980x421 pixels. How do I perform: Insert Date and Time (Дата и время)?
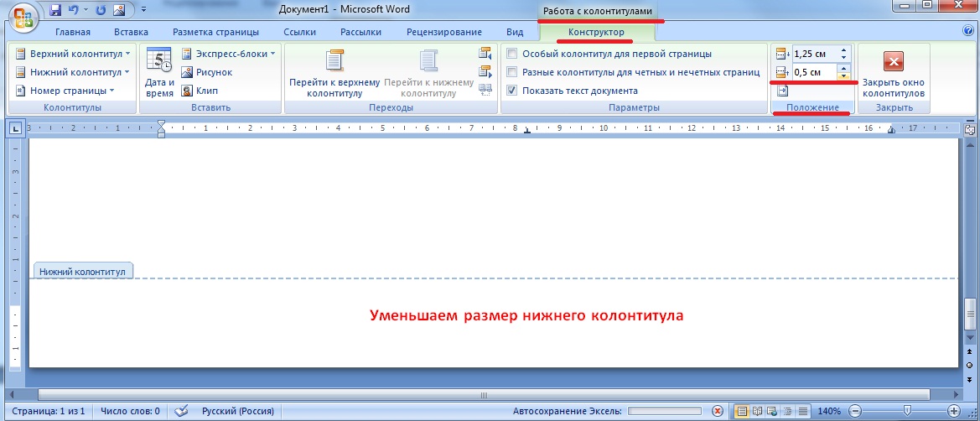[x=159, y=72]
